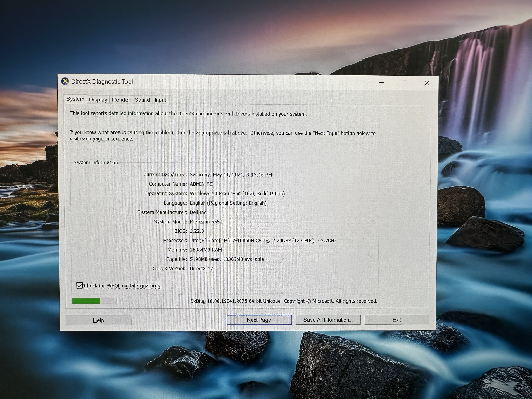Click the Computer Name value ADMIN-PC
532x399 pixels.
[201, 184]
